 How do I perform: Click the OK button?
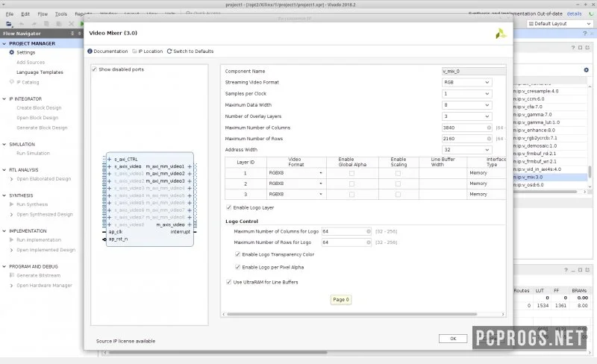click(453, 339)
